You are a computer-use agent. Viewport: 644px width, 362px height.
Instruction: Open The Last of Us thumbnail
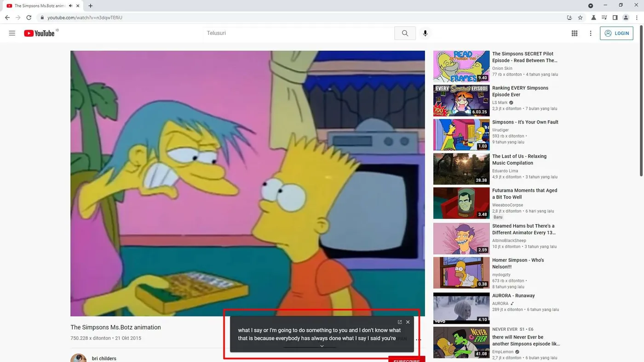(x=461, y=169)
